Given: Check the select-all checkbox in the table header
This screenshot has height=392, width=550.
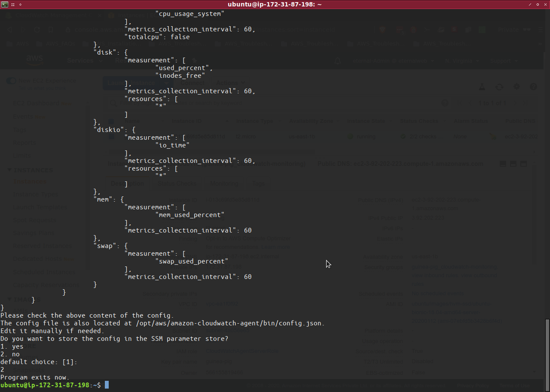Looking at the screenshot, I should pyautogui.click(x=111, y=122).
